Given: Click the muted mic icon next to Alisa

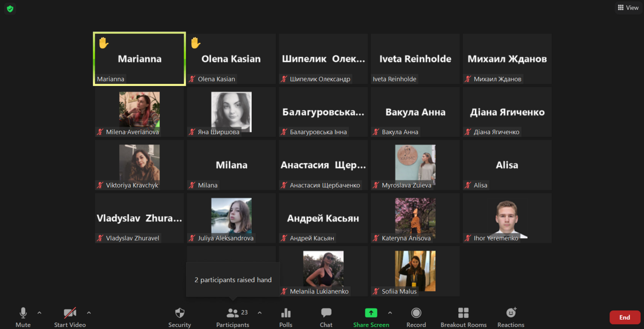Looking at the screenshot, I should (x=468, y=185).
